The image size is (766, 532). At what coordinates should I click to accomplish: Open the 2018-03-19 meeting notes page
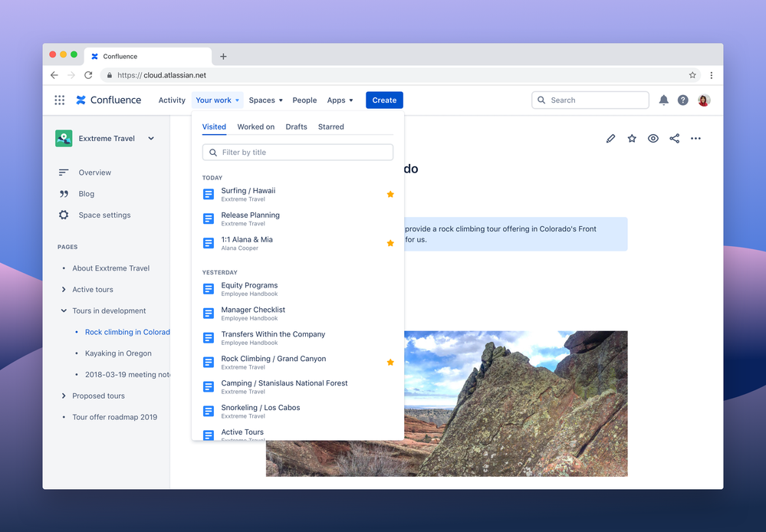point(127,375)
